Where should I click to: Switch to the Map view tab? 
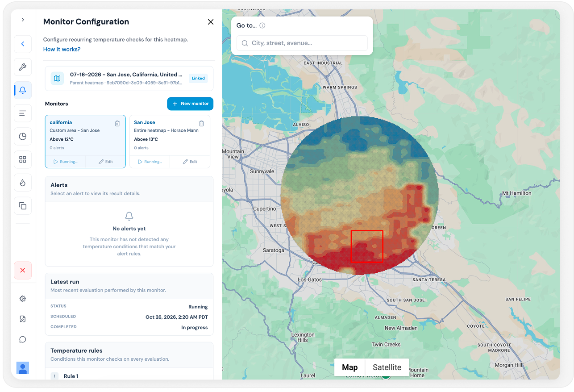350,367
